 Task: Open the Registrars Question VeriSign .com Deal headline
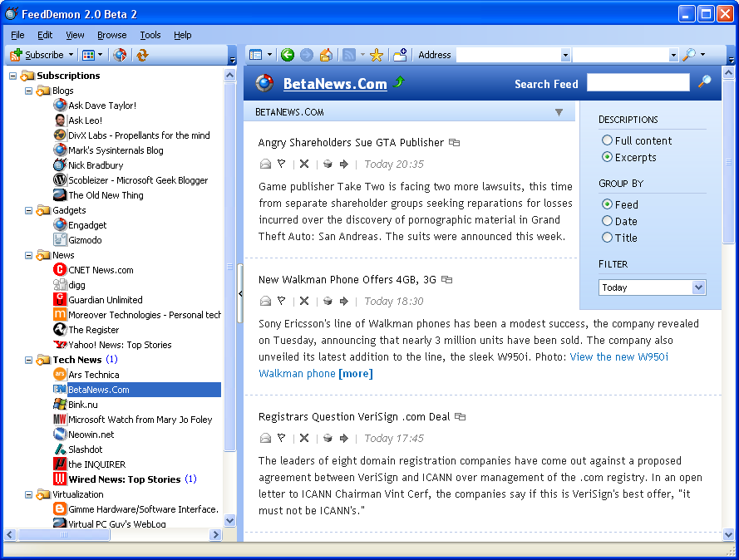(x=354, y=416)
